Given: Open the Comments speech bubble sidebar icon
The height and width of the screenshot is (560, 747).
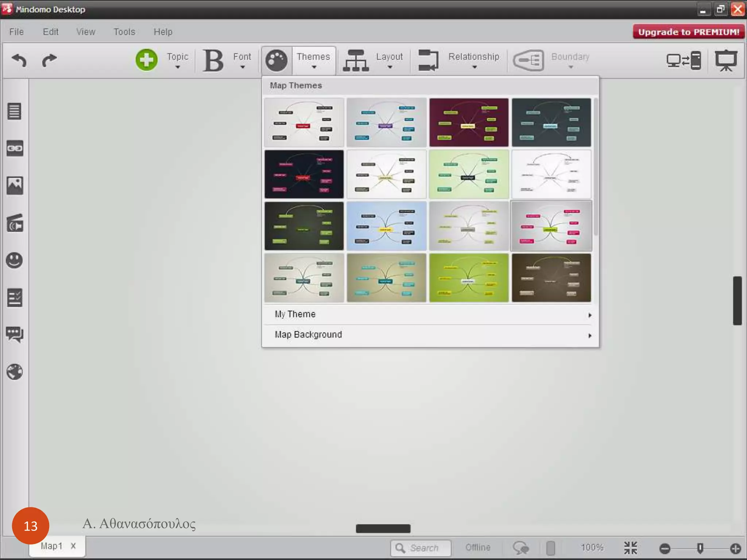Looking at the screenshot, I should pos(15,334).
